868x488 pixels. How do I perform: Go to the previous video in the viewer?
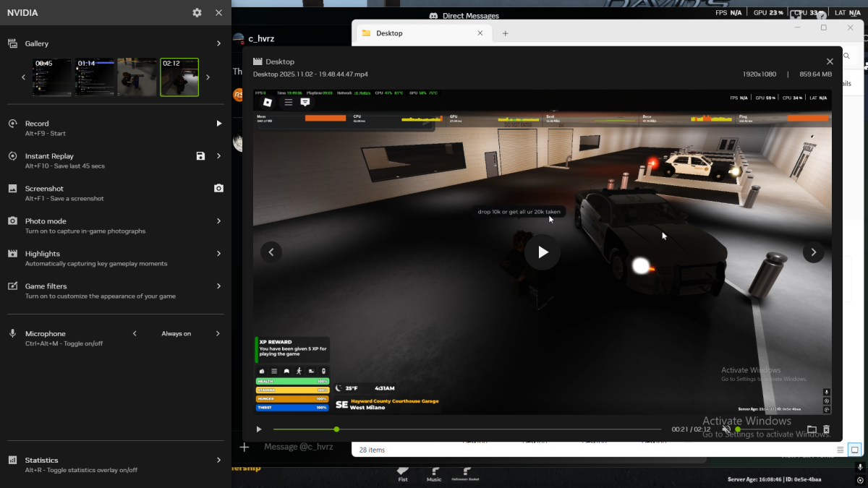point(271,252)
